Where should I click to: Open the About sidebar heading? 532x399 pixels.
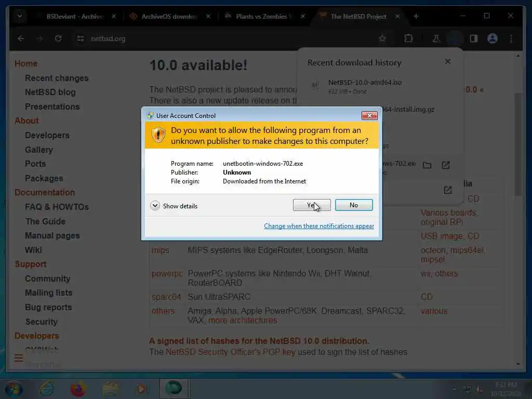tap(27, 121)
